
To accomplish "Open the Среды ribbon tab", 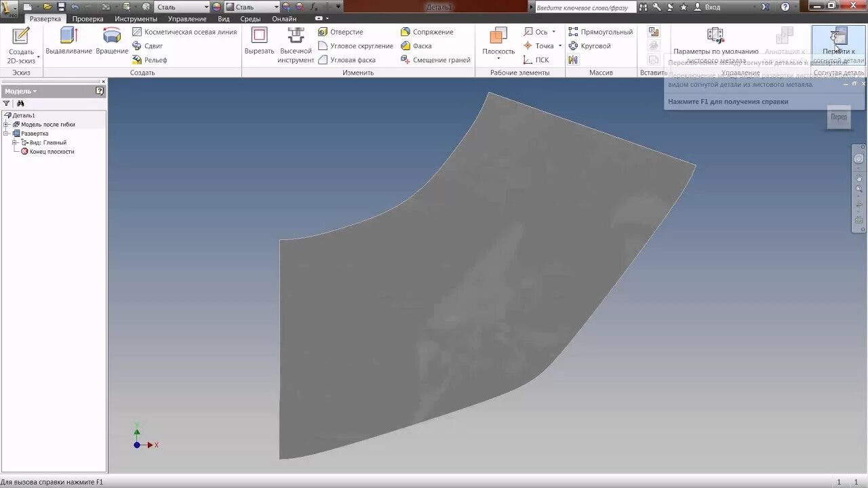I will tap(250, 19).
